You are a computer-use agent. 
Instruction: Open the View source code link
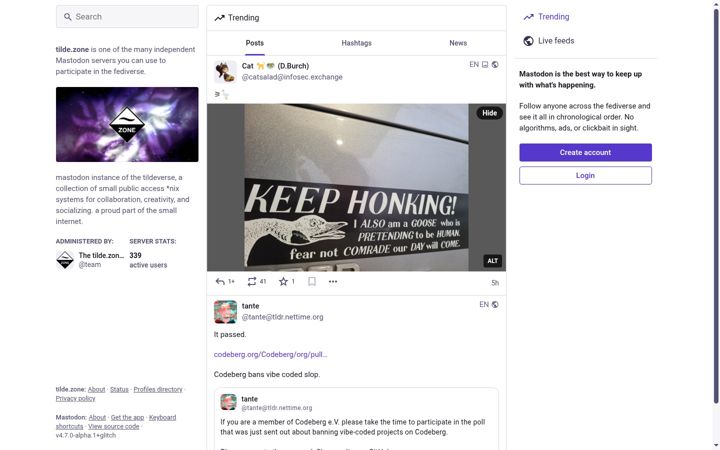(113, 427)
